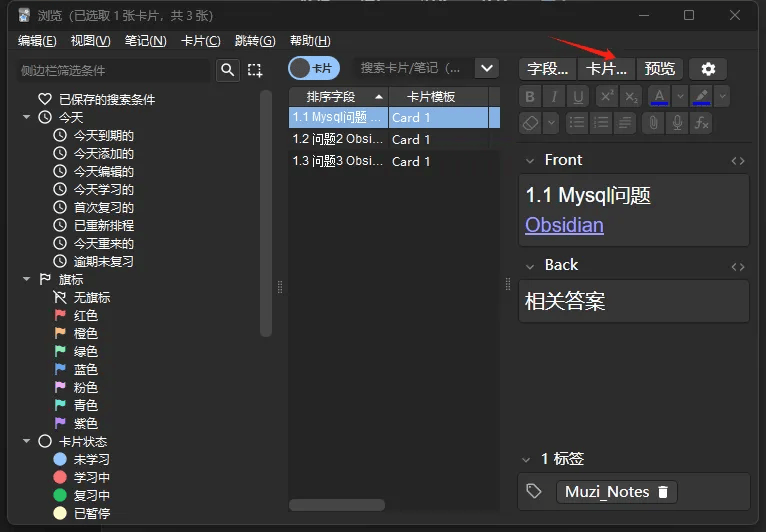Open the editor settings gear icon
Screen dimensions: 766x532
point(708,69)
